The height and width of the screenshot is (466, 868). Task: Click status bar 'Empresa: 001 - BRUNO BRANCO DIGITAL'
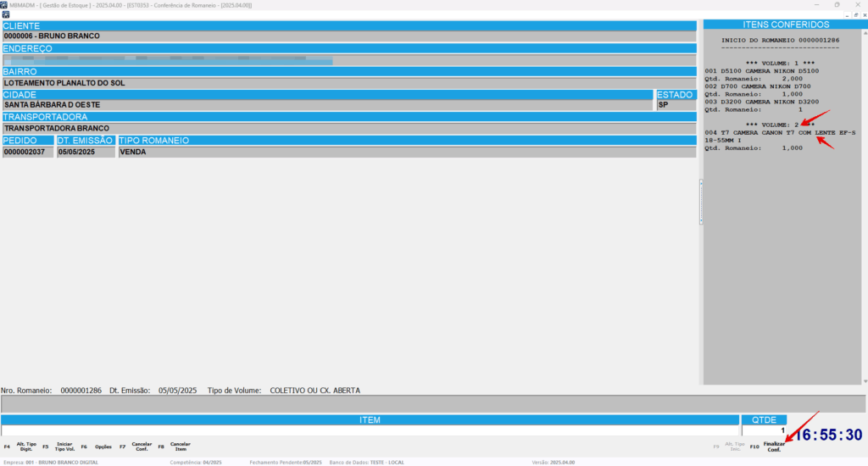pyautogui.click(x=51, y=462)
